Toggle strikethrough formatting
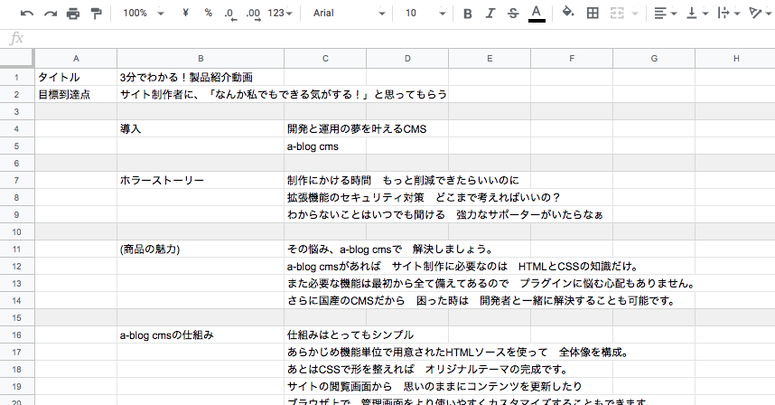775x405 pixels. tap(513, 14)
